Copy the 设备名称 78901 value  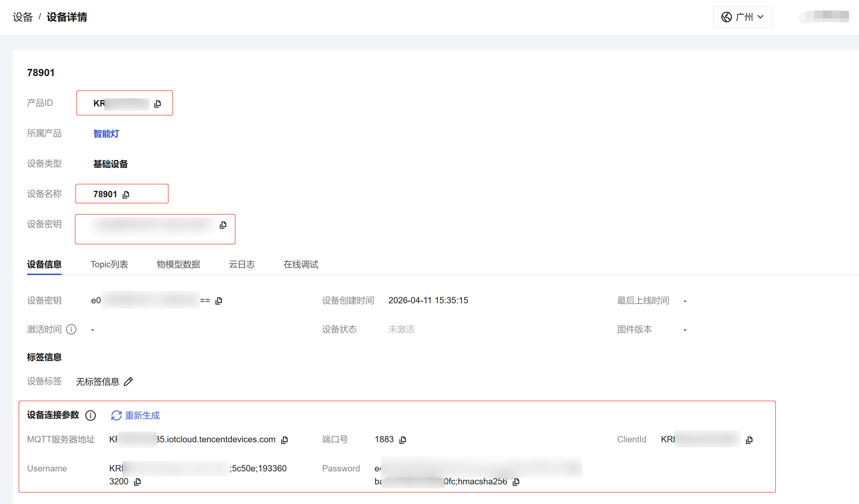click(126, 194)
